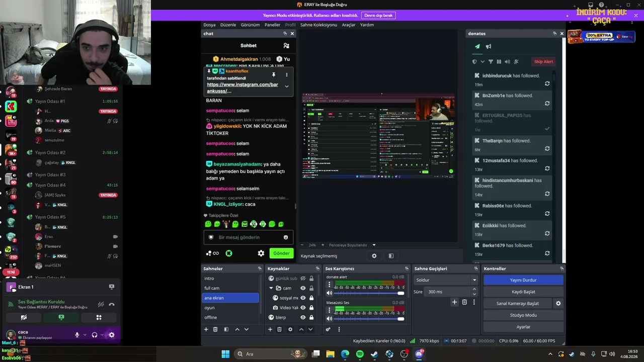Viewport: 644px width, 362px height.
Task: Open the Dosya menu
Action: [209, 25]
